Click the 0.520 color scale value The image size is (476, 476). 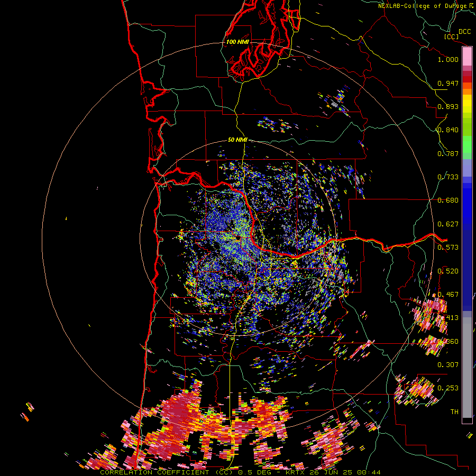[448, 271]
